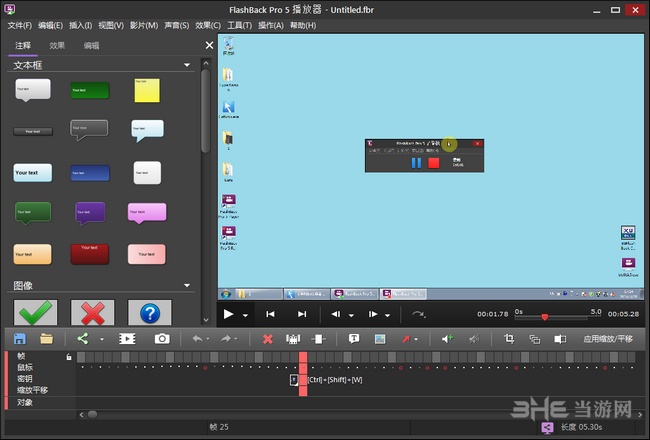The width and height of the screenshot is (650, 440).
Task: Open the share button dropdown arrow
Action: coord(101,340)
